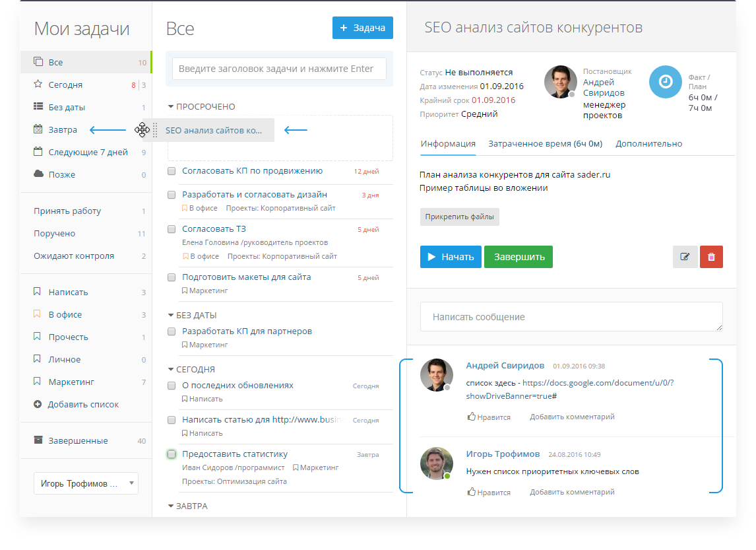Image resolution: width=756 pixels, height=550 pixels.
Task: Click the pencil icon to edit the task
Action: [x=685, y=257]
